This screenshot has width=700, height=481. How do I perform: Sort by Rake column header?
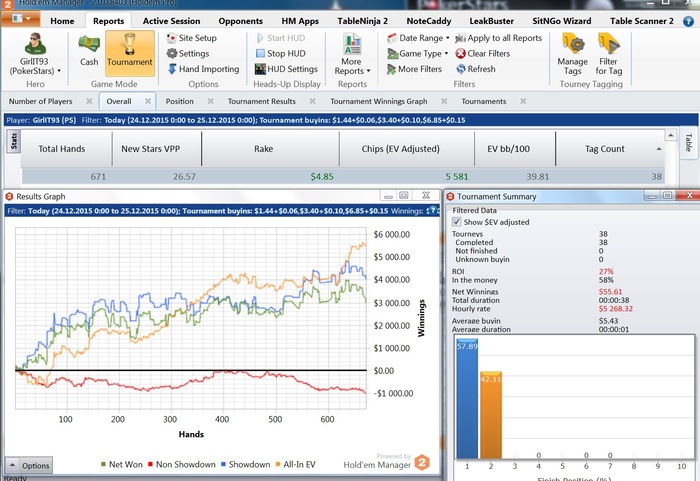click(x=271, y=149)
